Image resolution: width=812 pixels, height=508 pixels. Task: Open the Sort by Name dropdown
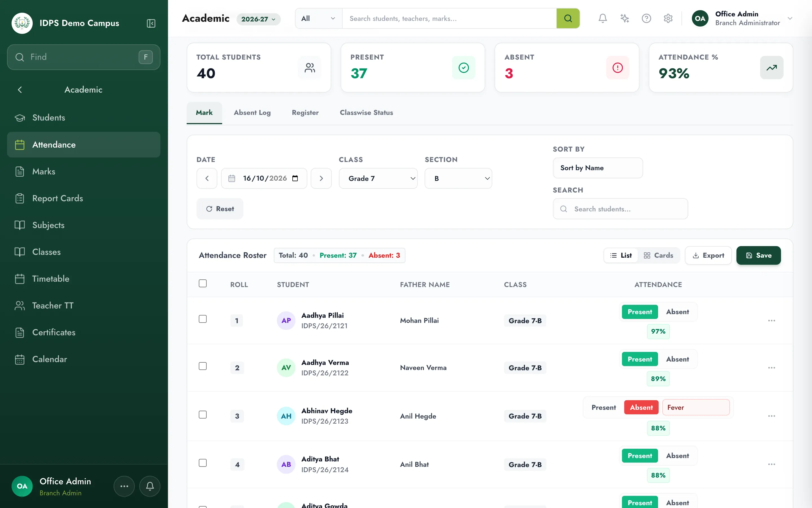598,168
